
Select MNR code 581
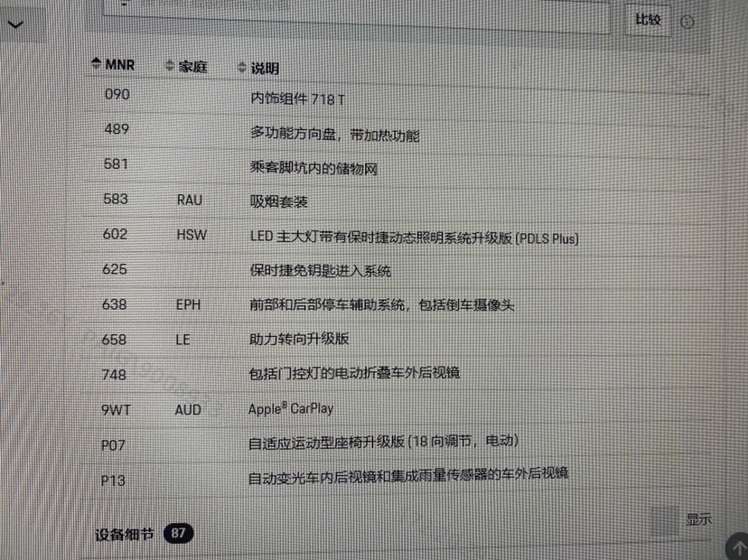(116, 164)
